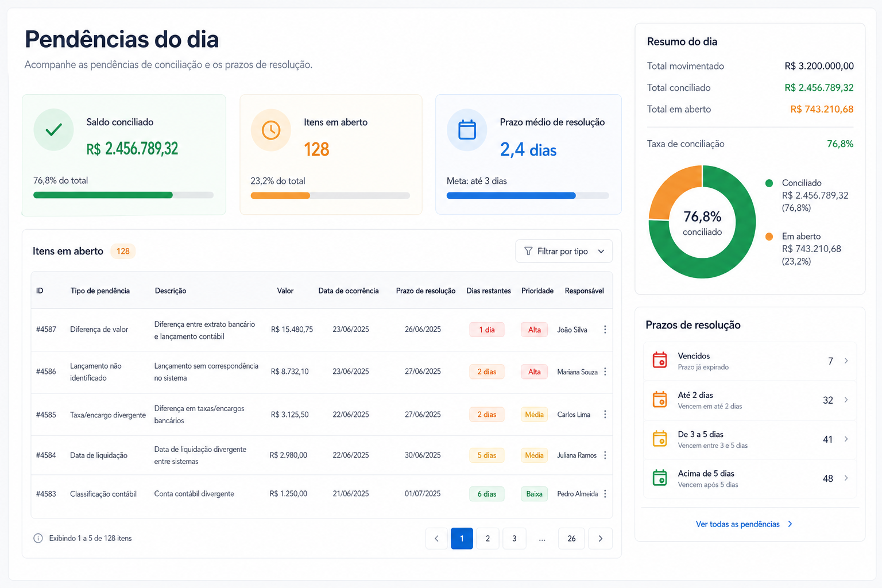Click the R$ 8.732,10 value
The width and height of the screenshot is (882, 588).
pos(289,372)
